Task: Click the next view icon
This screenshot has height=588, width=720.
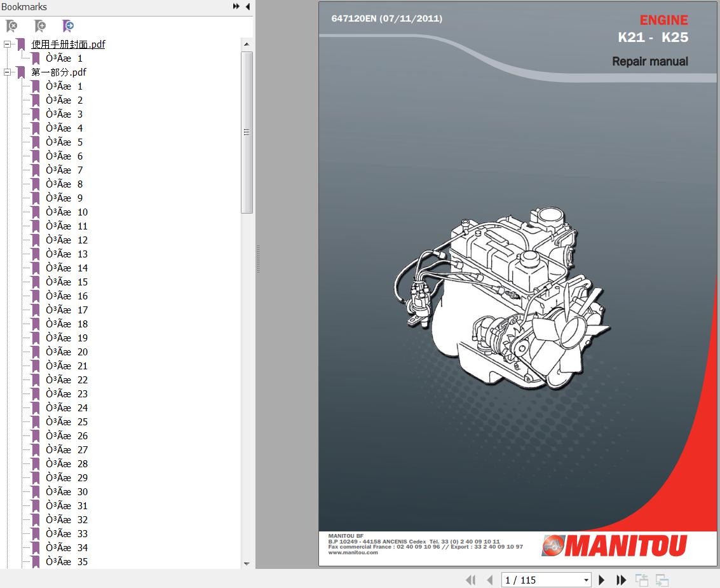Action: pos(662,580)
